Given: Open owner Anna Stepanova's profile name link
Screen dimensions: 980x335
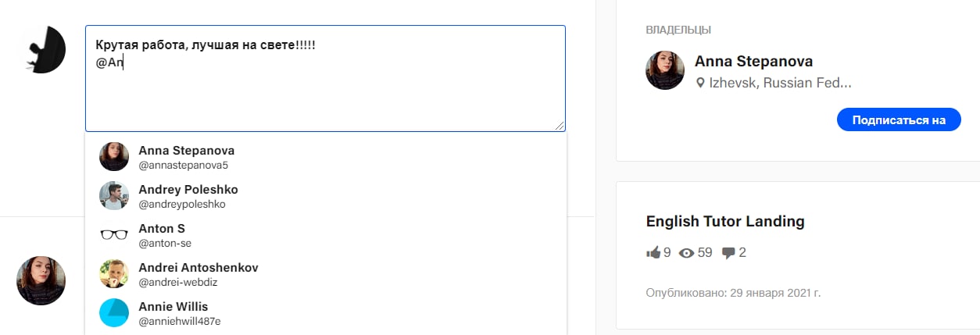Looking at the screenshot, I should 753,62.
